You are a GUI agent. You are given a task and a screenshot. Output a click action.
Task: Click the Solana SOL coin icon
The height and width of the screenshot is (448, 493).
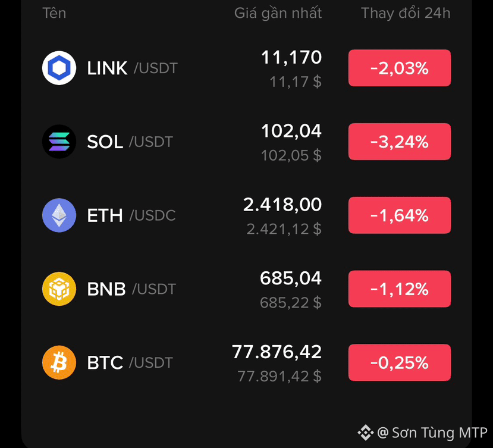click(59, 142)
